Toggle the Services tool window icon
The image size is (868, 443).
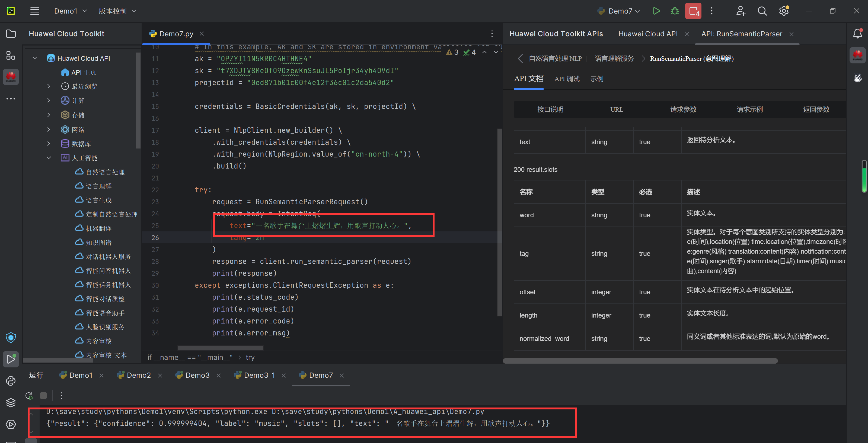coord(11,424)
